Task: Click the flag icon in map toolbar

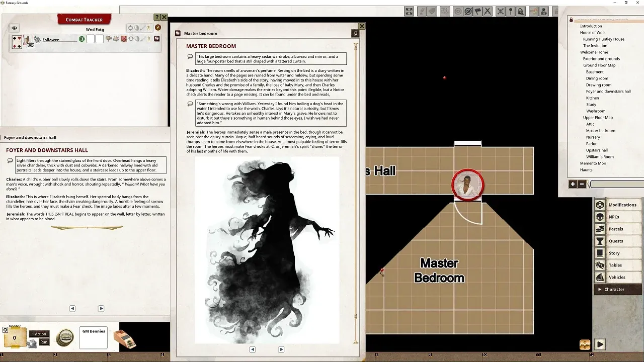Action: coord(477,12)
